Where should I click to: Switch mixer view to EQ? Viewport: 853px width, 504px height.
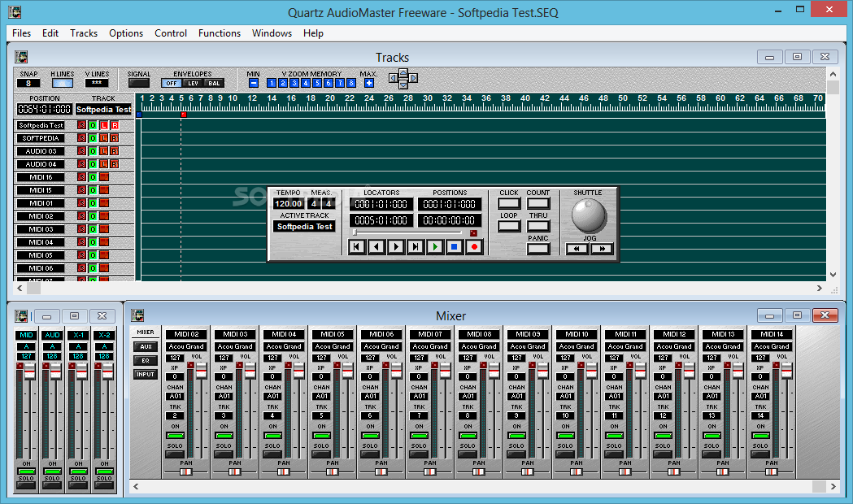[x=146, y=360]
